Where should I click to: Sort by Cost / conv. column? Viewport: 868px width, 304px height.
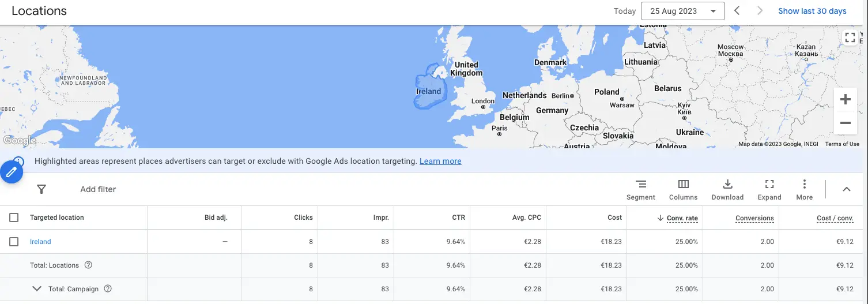click(835, 218)
